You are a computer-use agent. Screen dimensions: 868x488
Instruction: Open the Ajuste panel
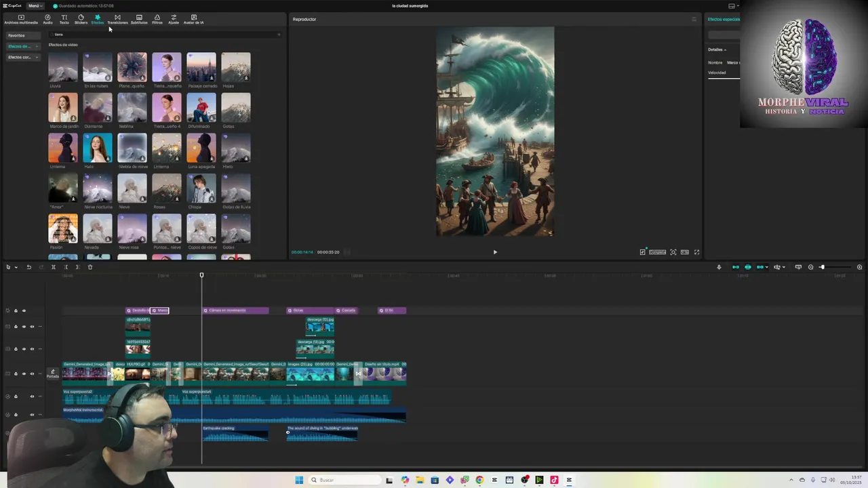[x=174, y=19]
